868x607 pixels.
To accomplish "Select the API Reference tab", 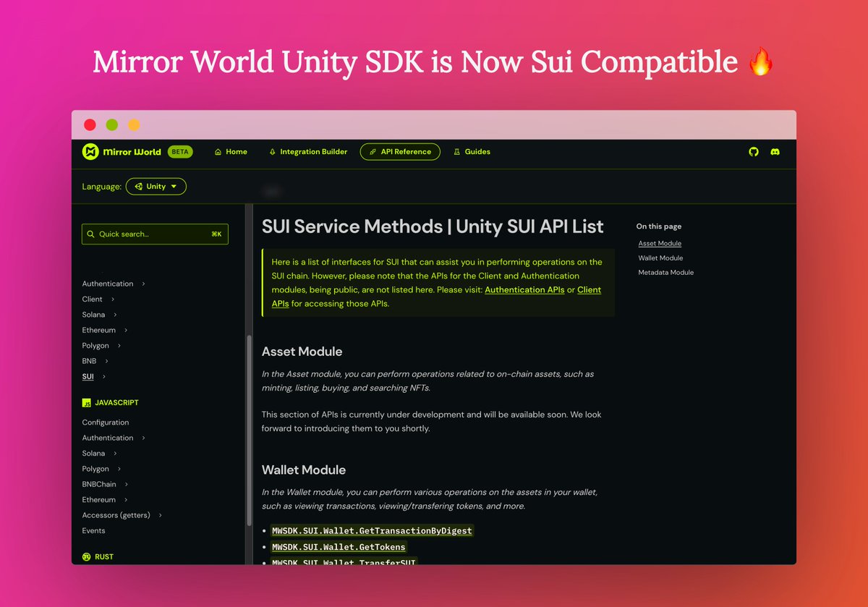I will tap(400, 152).
